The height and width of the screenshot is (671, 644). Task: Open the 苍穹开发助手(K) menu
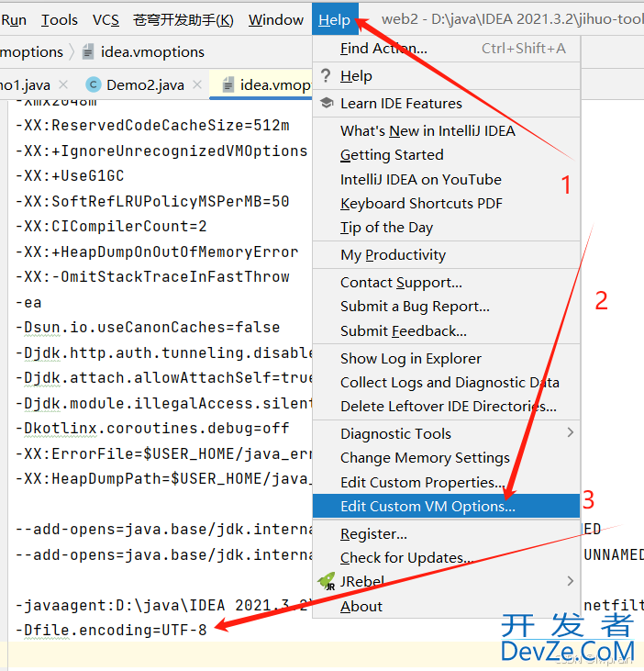point(183,19)
